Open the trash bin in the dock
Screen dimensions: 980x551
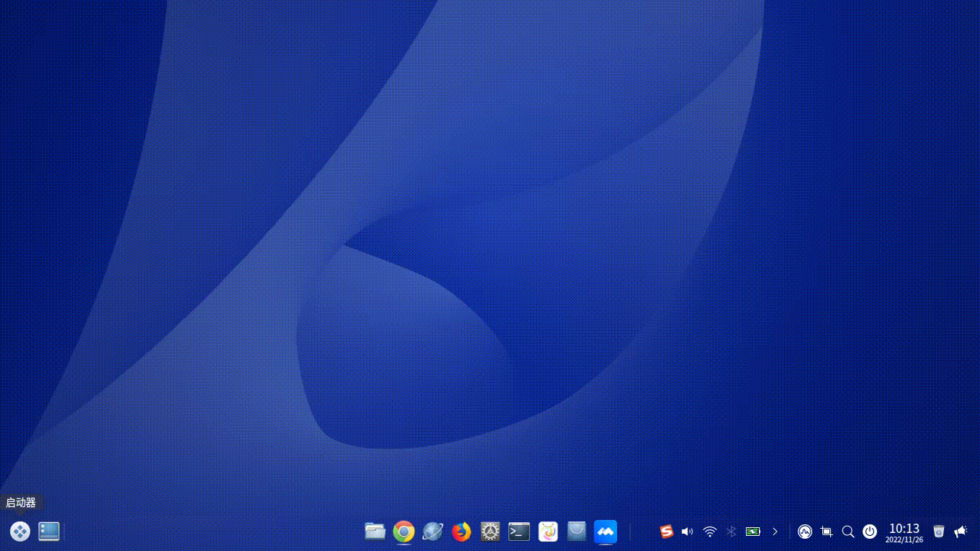coord(938,532)
